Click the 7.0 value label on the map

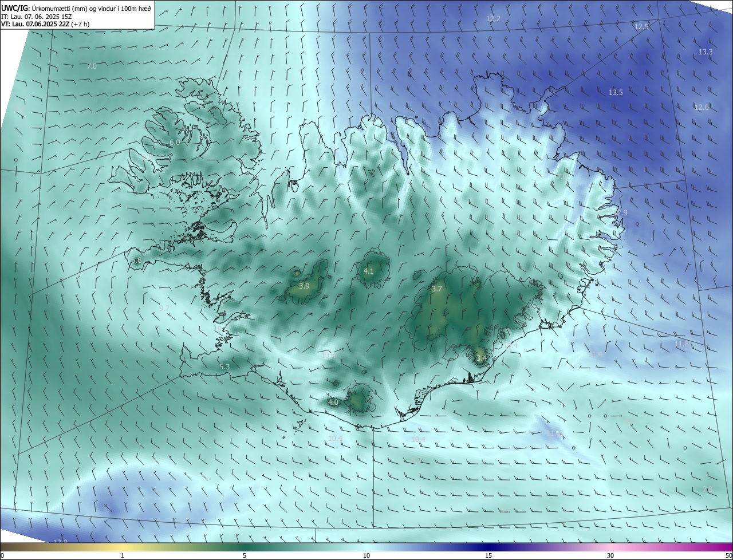click(x=92, y=66)
